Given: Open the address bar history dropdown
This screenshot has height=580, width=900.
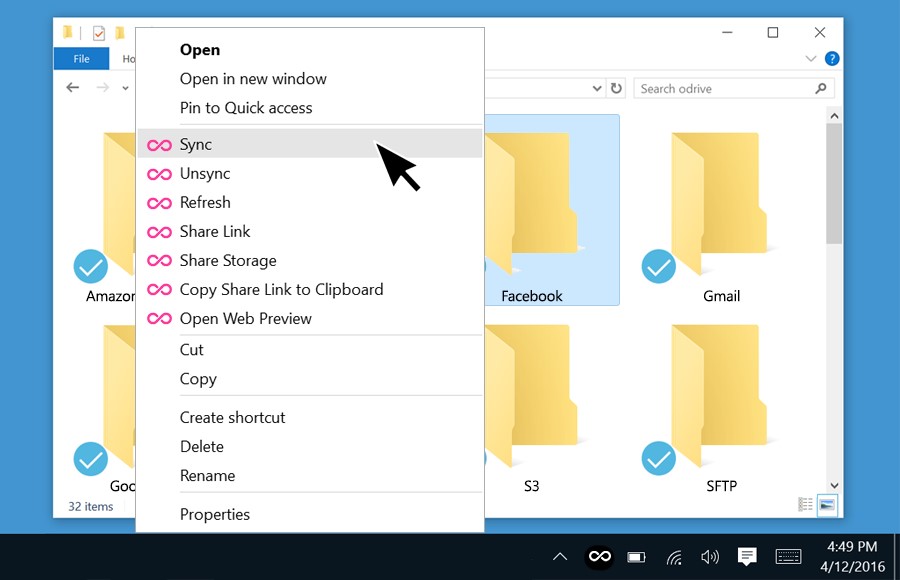Looking at the screenshot, I should click(x=596, y=88).
